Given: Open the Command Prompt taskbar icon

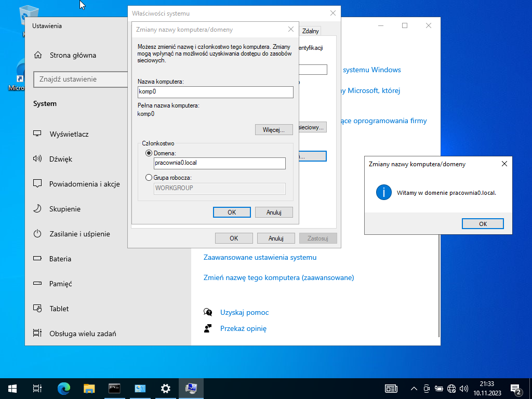Looking at the screenshot, I should point(114,388).
